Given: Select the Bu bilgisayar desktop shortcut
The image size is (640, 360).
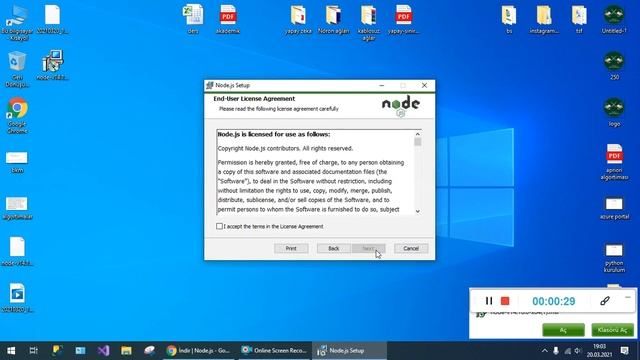Looking at the screenshot, I should coord(17,23).
